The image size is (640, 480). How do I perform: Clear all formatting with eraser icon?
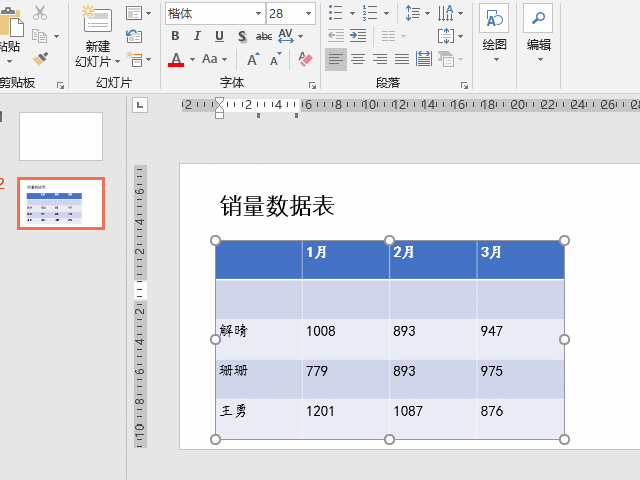coord(305,59)
